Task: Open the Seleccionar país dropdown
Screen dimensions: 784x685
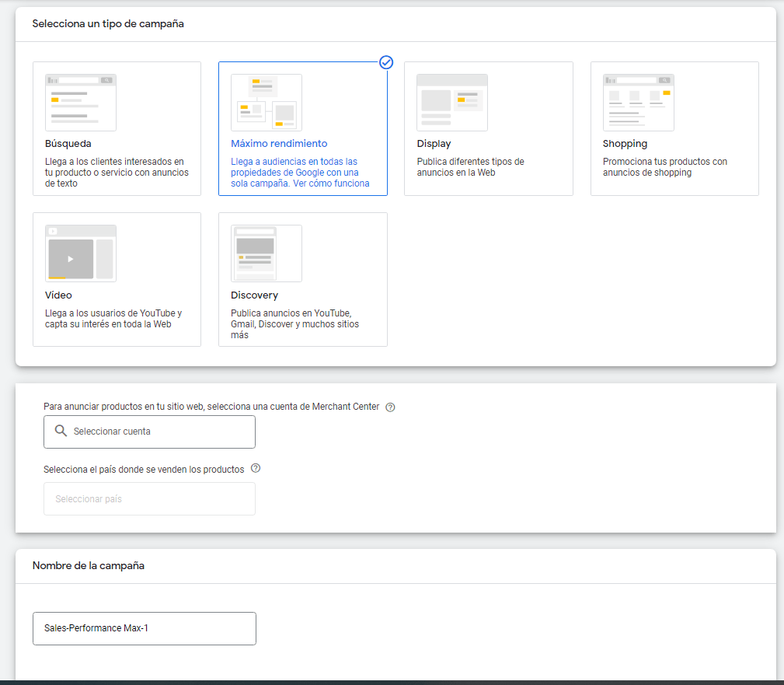Action: click(x=149, y=499)
